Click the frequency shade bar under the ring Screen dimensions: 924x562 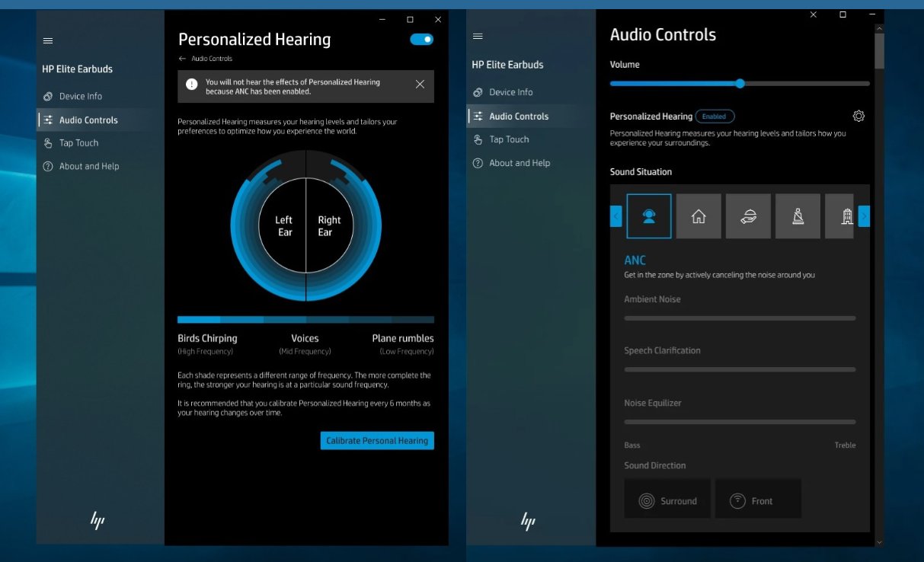[x=305, y=320]
